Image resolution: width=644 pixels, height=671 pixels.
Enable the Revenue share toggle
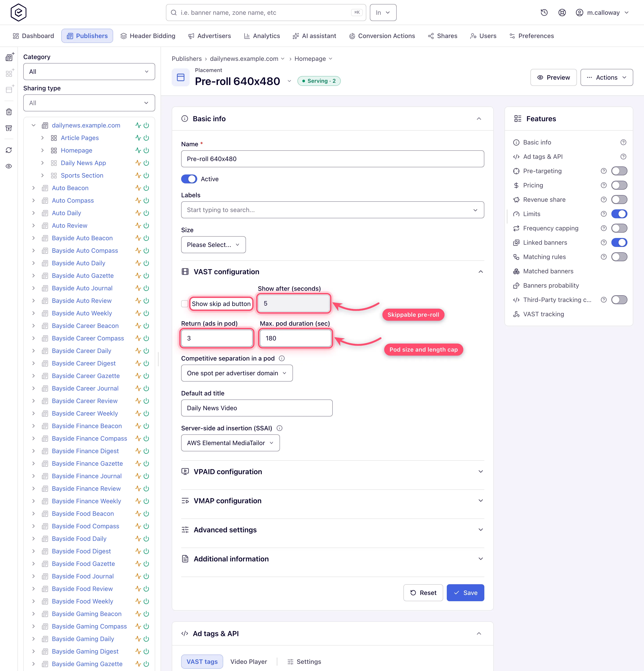[619, 200]
